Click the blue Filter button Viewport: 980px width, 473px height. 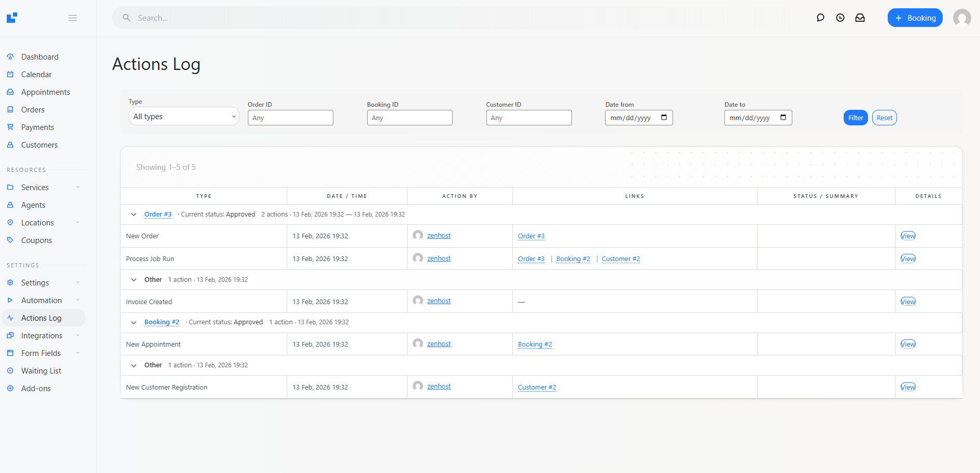pyautogui.click(x=855, y=118)
